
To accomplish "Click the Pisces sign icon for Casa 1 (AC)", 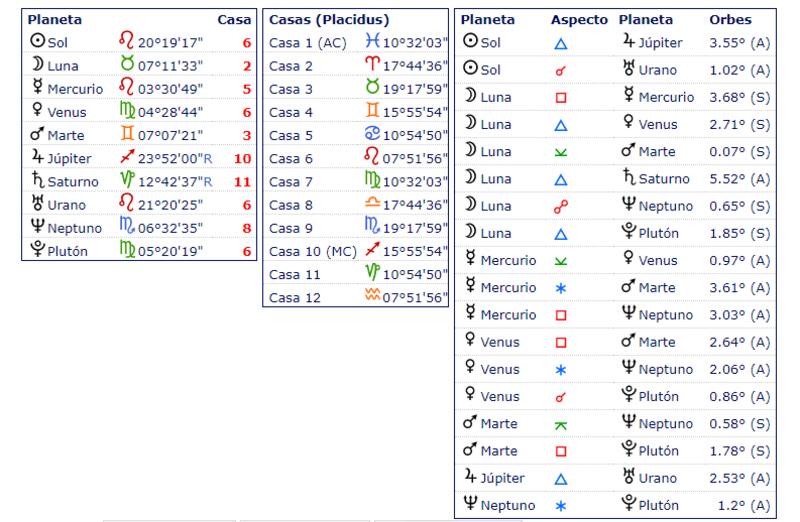I will point(373,43).
